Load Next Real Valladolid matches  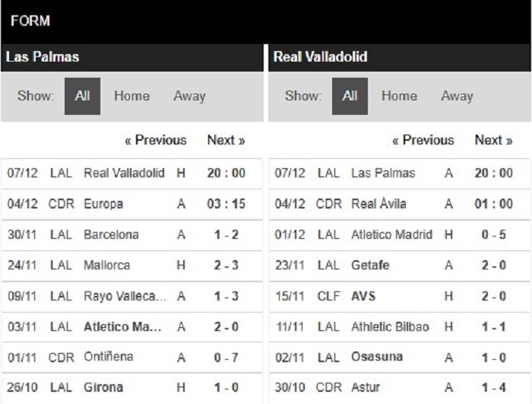(x=493, y=140)
